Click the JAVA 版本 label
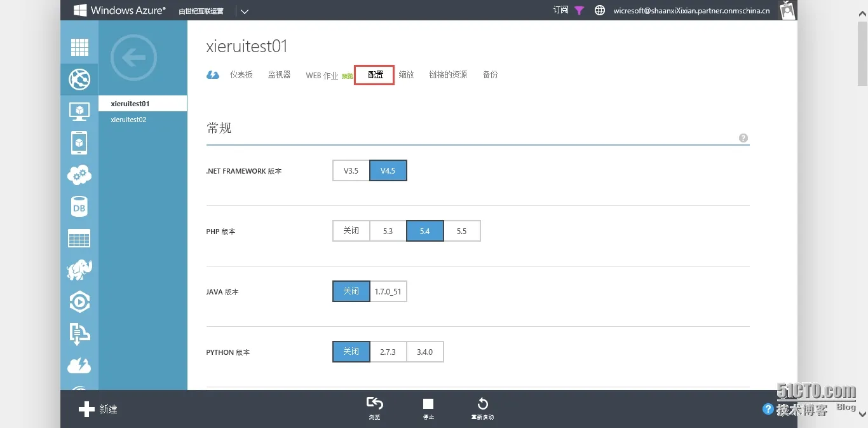The image size is (868, 428). click(222, 293)
